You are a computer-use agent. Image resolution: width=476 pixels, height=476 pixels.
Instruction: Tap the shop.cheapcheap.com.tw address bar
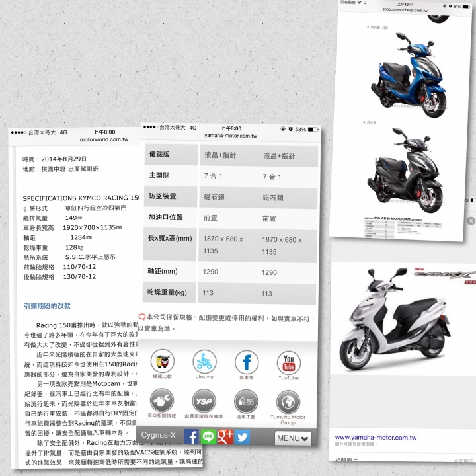tap(405, 10)
